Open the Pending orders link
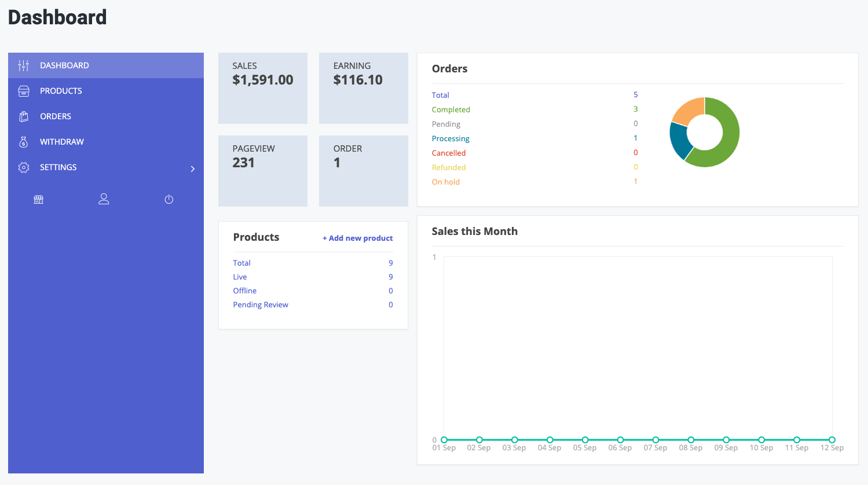 pyautogui.click(x=446, y=124)
